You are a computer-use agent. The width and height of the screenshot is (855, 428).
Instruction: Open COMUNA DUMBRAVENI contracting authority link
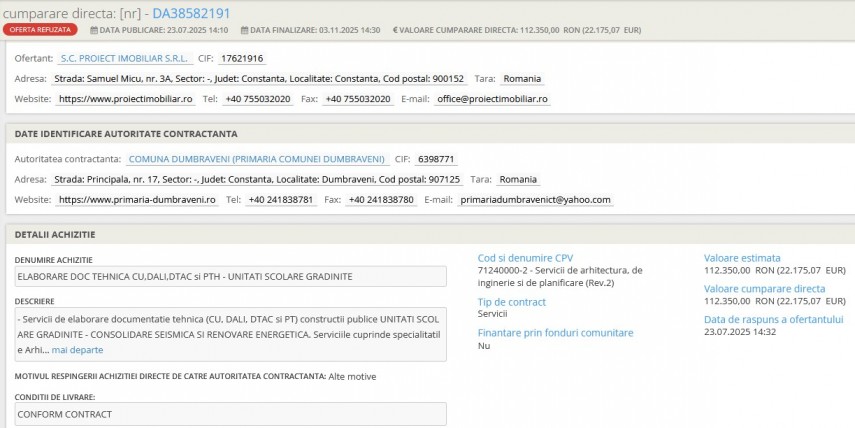point(257,159)
